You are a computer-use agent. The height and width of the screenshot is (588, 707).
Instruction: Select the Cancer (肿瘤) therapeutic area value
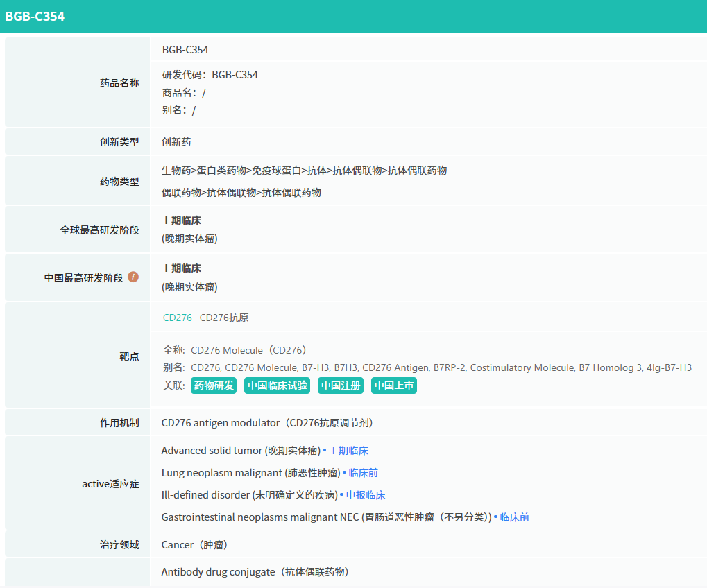coord(194,545)
